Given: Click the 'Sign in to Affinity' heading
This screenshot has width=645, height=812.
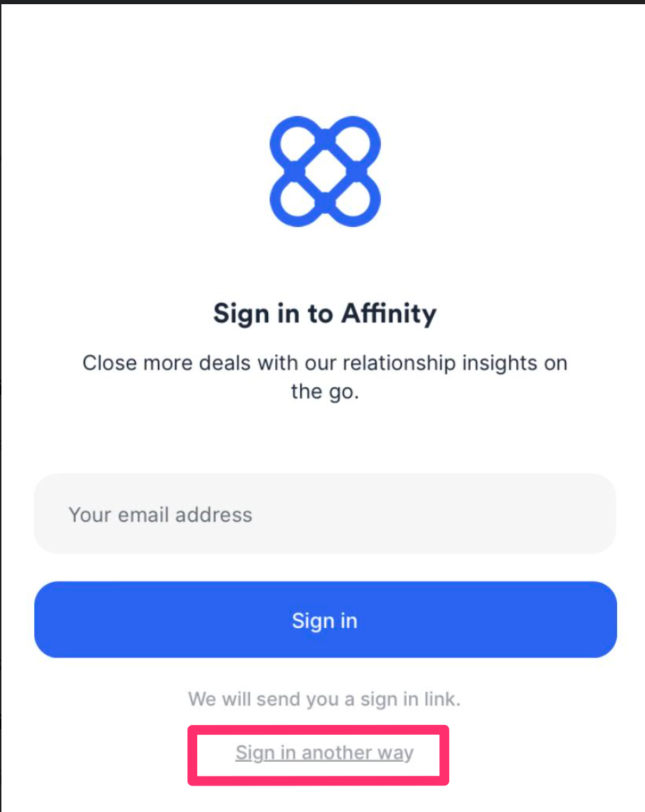Looking at the screenshot, I should [x=325, y=313].
